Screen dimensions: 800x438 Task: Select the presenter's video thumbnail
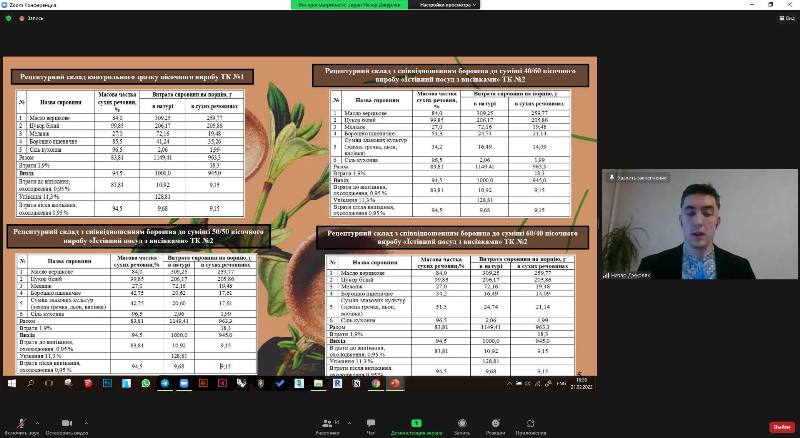[699, 224]
